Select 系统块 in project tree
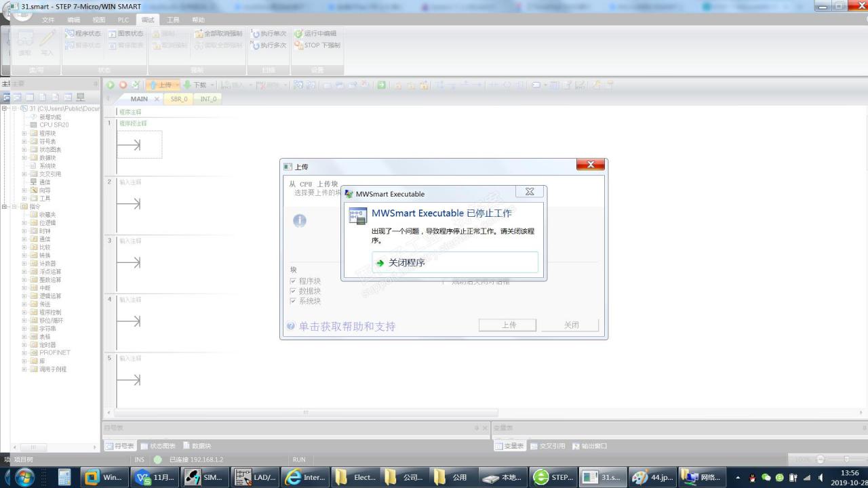The height and width of the screenshot is (488, 868). click(x=47, y=166)
